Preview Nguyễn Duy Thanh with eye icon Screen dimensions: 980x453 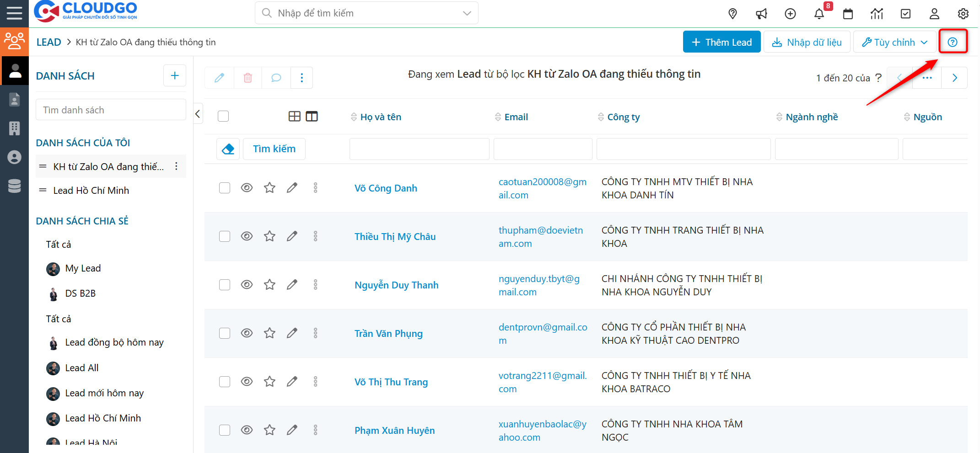click(247, 285)
